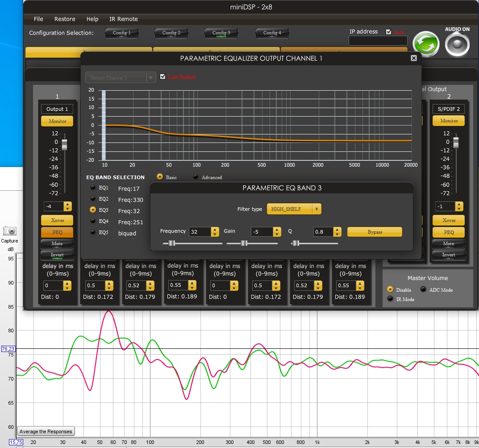Select Disable master volume option
The width and height of the screenshot is (479, 448).
tap(390, 289)
